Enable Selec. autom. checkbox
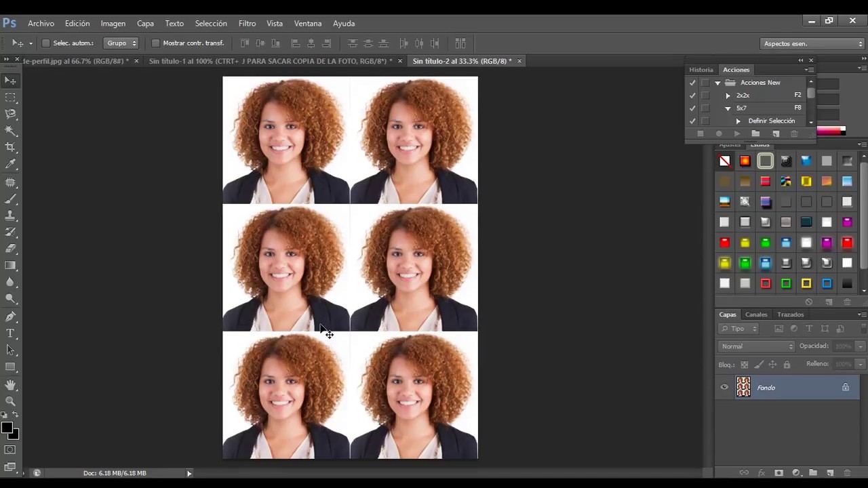 coord(45,43)
